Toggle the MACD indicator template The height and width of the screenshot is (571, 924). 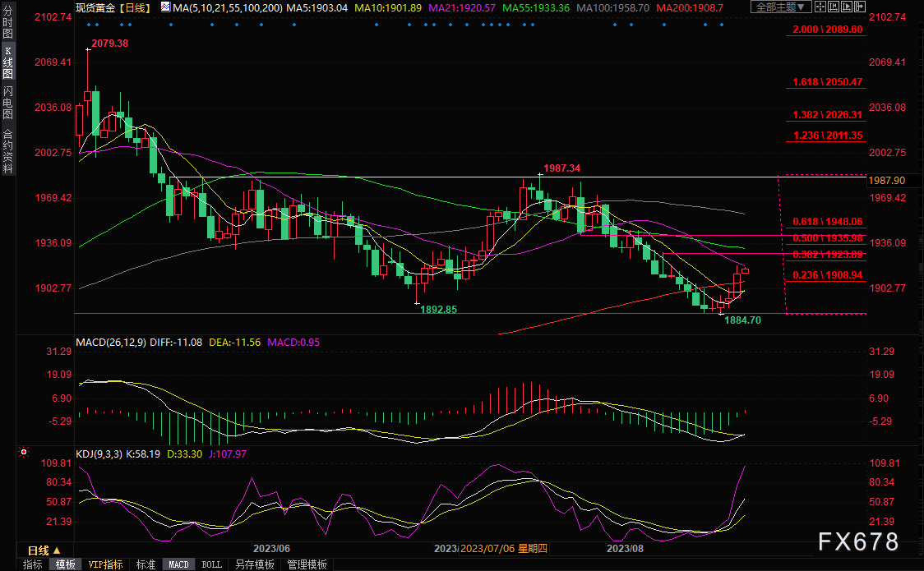tap(178, 564)
